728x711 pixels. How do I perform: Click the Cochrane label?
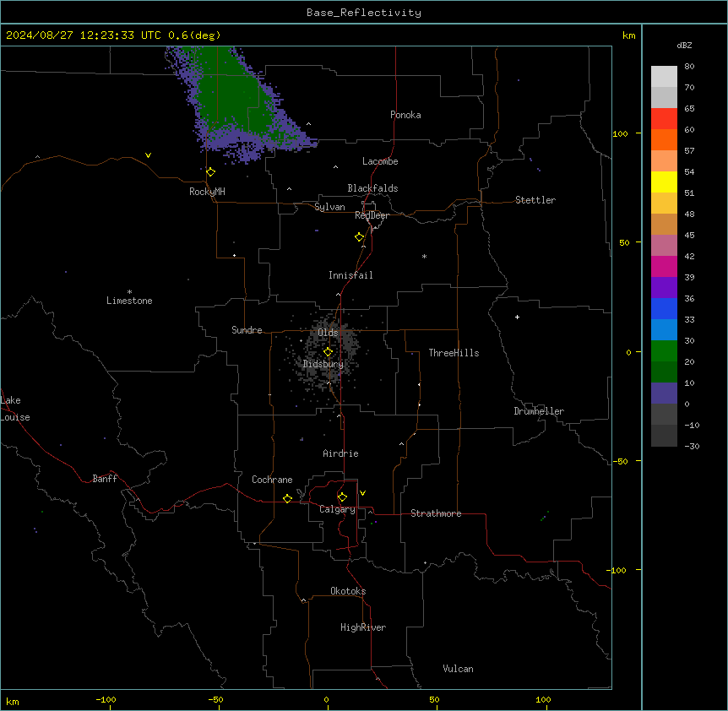[272, 480]
